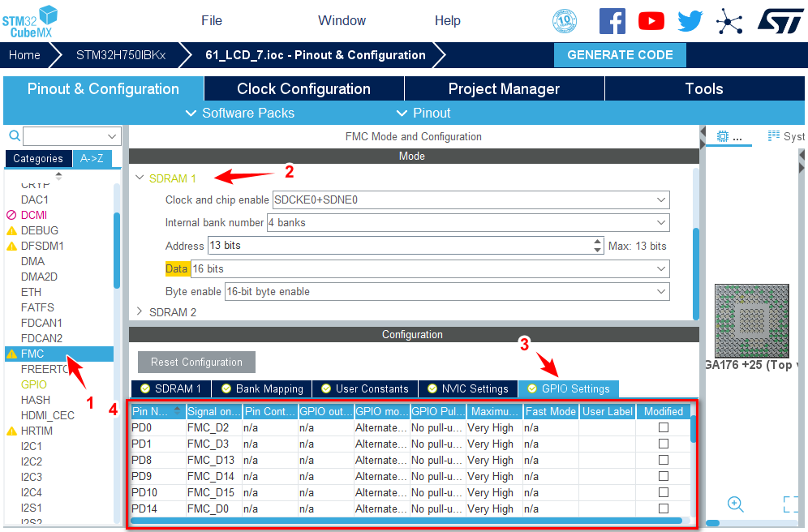Viewport: 808px width, 532px height.
Task: Open the Data width dropdown
Action: (429, 268)
